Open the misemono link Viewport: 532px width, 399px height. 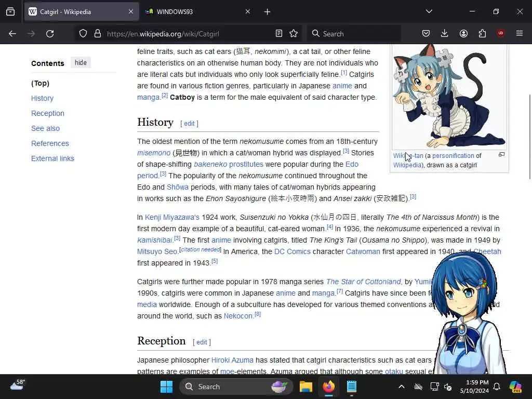(x=154, y=153)
